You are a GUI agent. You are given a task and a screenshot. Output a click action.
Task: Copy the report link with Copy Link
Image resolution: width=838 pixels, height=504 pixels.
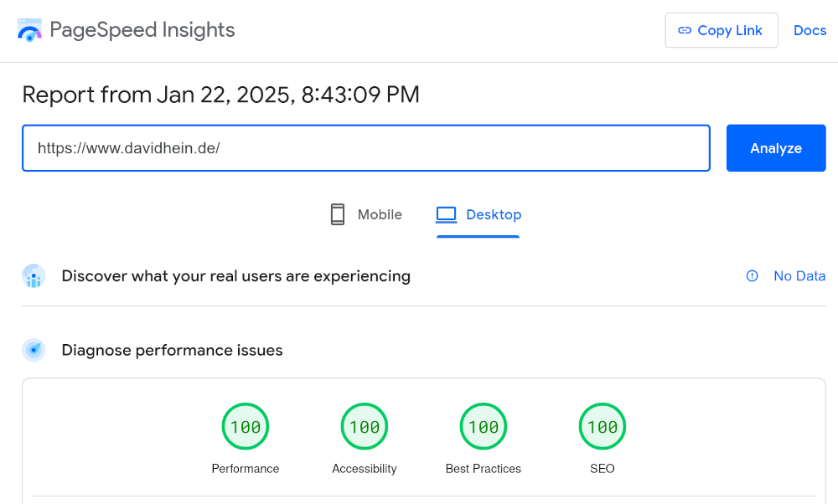coord(722,30)
